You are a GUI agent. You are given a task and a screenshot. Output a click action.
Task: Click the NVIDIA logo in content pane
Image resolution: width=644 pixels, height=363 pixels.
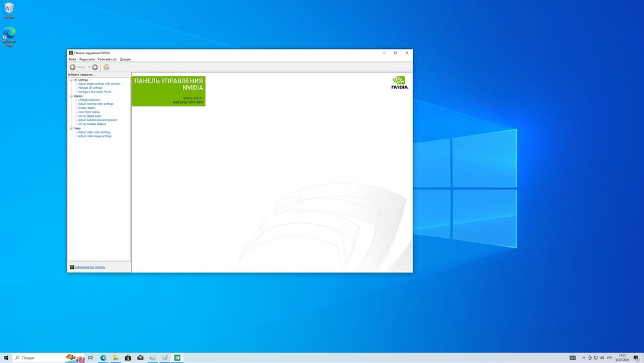[x=400, y=83]
